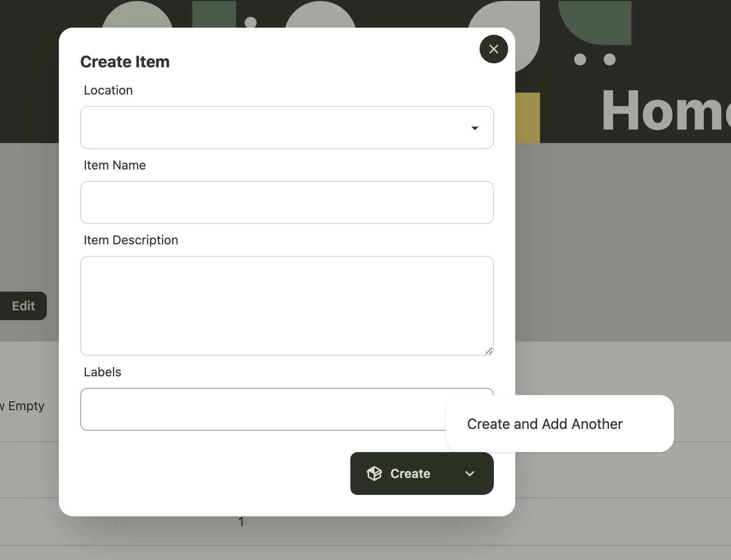Click the Item Description resize handle

point(488,351)
